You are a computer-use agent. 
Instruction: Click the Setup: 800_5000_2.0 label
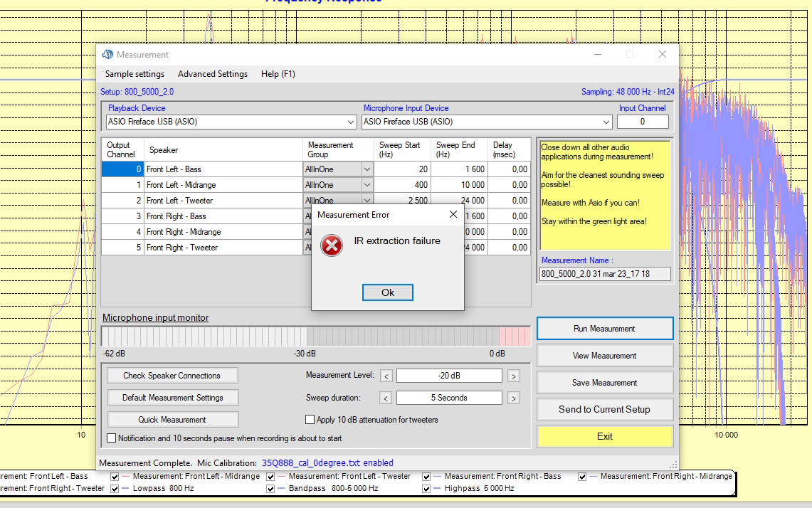137,92
